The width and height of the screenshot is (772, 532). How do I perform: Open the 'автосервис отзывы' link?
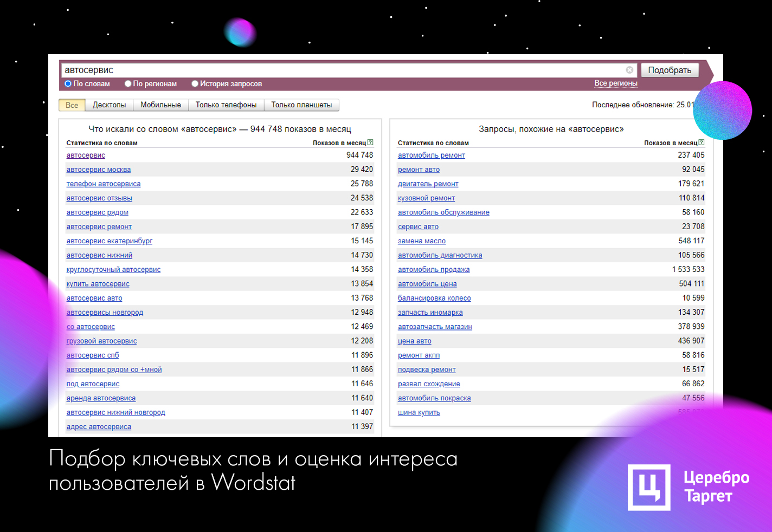(x=99, y=198)
